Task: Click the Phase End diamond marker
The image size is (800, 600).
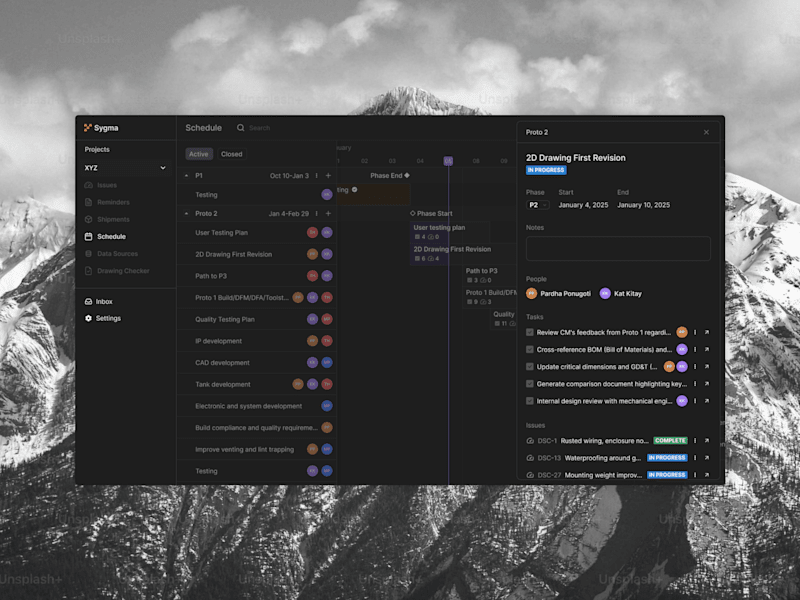Action: click(407, 176)
